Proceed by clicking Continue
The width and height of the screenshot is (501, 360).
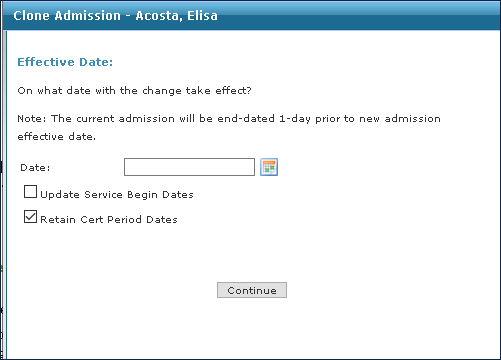click(252, 290)
